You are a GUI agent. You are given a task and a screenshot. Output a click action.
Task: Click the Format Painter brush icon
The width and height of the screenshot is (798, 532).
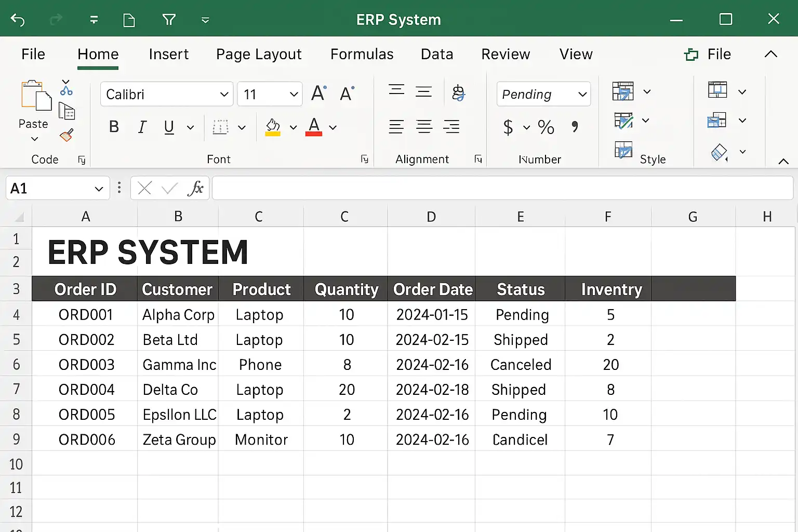pyautogui.click(x=66, y=136)
